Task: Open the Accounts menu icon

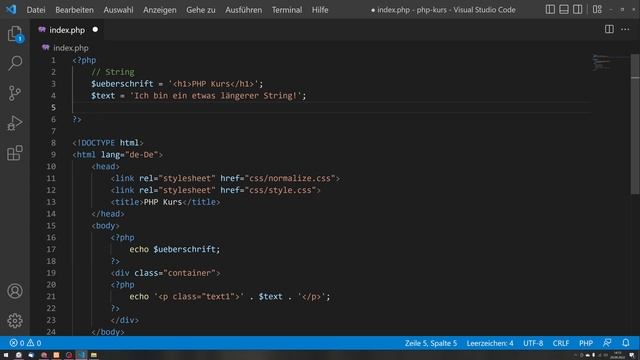Action: pyautogui.click(x=15, y=291)
